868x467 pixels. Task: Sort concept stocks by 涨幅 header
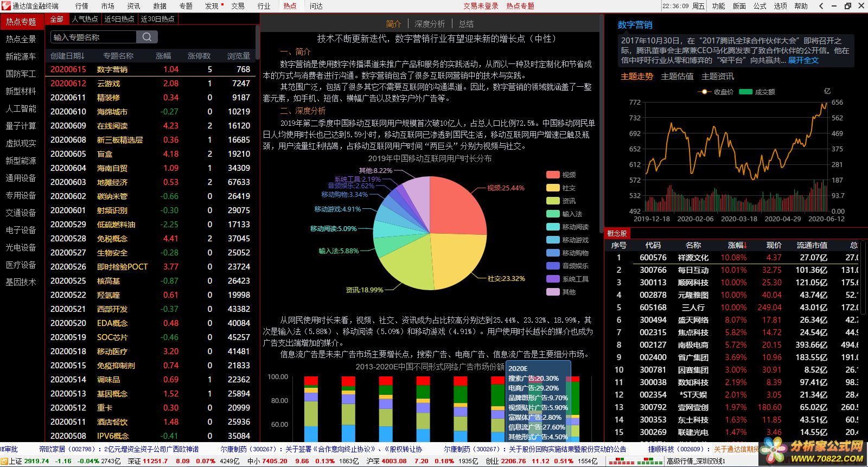[738, 245]
